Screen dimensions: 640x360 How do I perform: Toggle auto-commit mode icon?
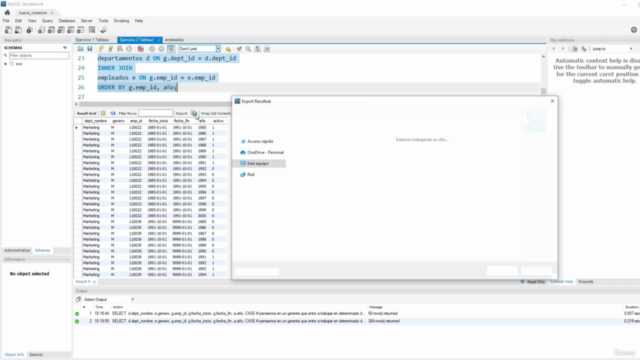point(171,49)
